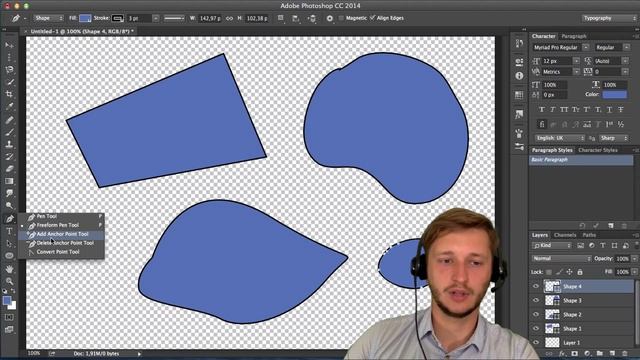The width and height of the screenshot is (640, 360).
Task: Open the Shape mode dropdown
Action: pos(48,18)
